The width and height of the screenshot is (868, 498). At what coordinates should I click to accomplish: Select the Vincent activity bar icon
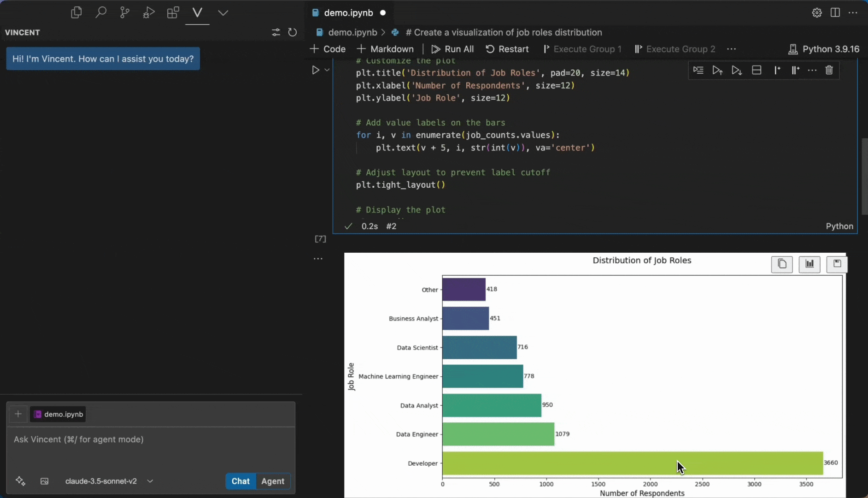(197, 12)
